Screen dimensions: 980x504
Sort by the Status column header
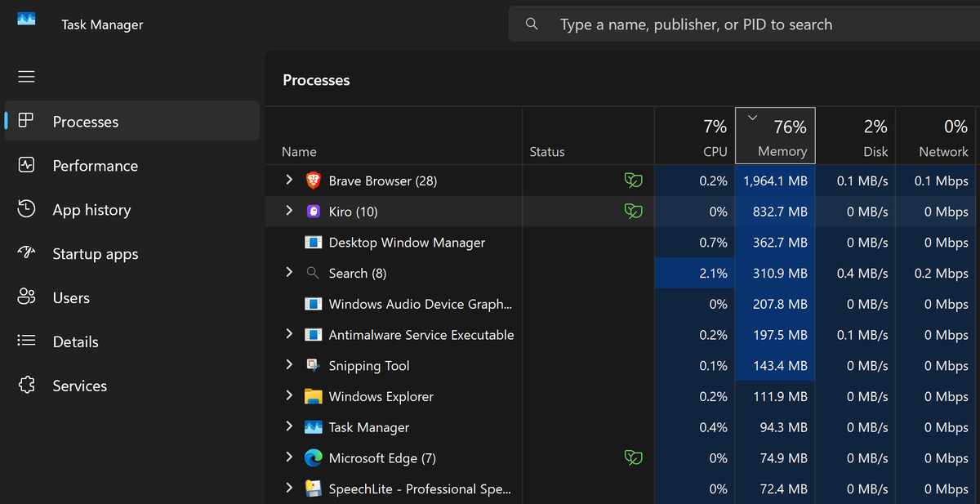(588, 136)
